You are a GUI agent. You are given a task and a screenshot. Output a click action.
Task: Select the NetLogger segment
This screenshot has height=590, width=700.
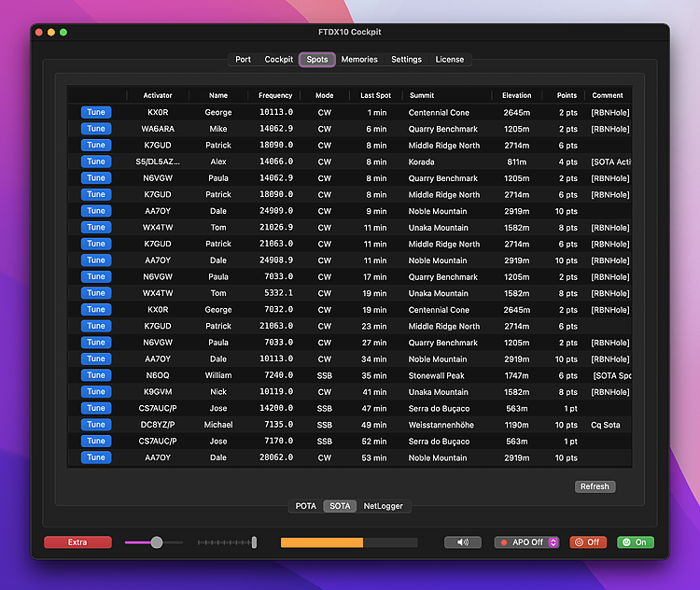tap(383, 506)
